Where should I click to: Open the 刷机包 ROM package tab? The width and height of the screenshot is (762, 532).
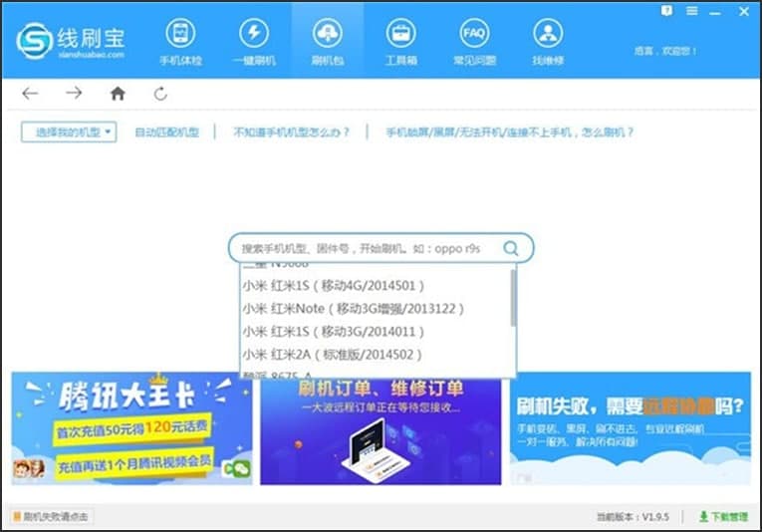pos(328,42)
